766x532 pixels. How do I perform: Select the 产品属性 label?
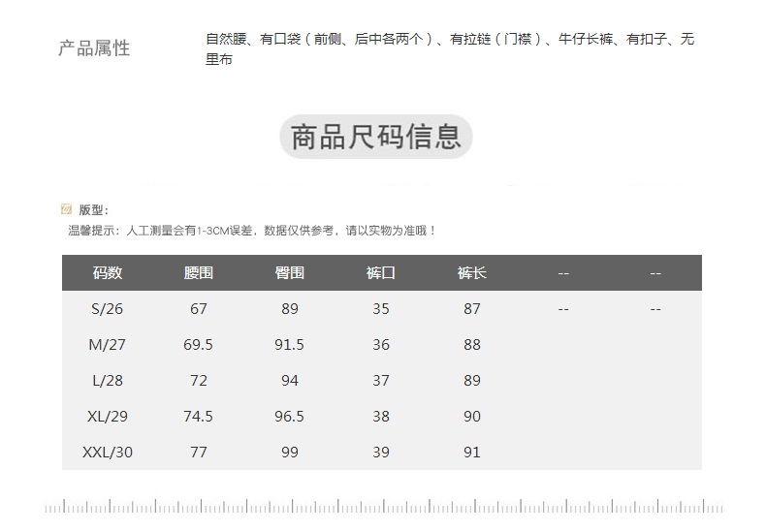pyautogui.click(x=94, y=48)
